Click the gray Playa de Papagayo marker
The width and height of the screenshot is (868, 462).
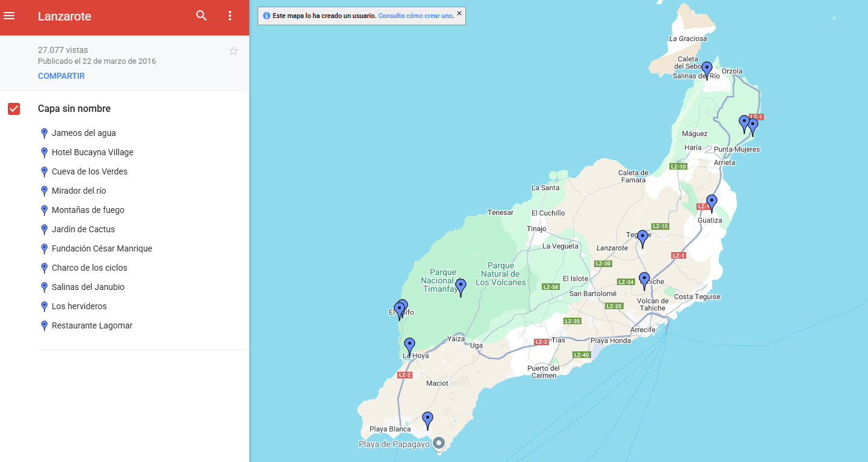pos(439,443)
